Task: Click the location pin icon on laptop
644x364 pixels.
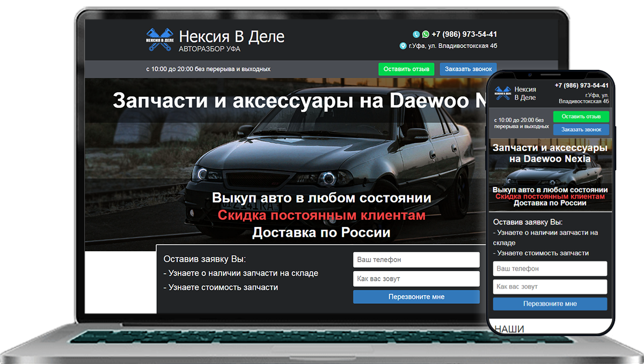Action: tap(403, 46)
